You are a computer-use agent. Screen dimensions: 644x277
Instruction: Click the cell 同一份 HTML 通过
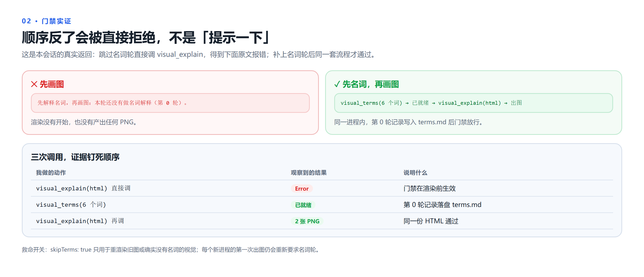pos(431,221)
